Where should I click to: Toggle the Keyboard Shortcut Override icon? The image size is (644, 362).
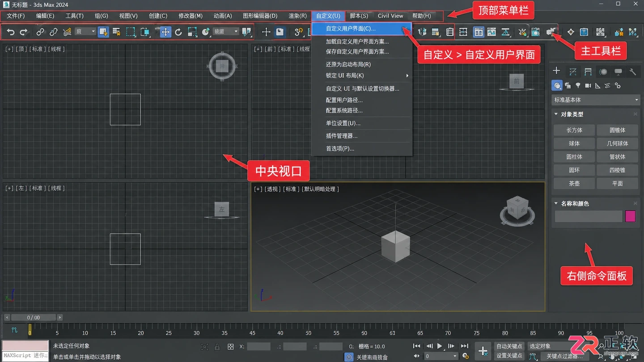point(280,32)
